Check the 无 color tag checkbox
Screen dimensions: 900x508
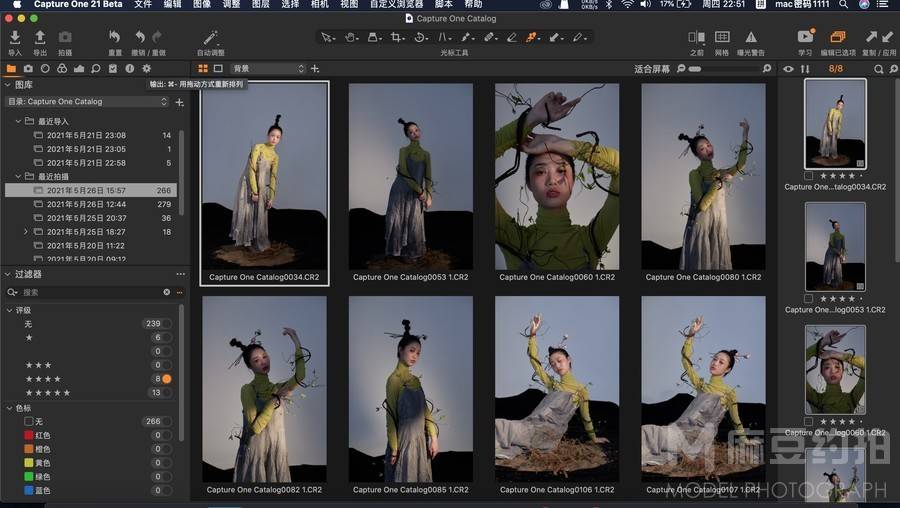click(x=29, y=421)
